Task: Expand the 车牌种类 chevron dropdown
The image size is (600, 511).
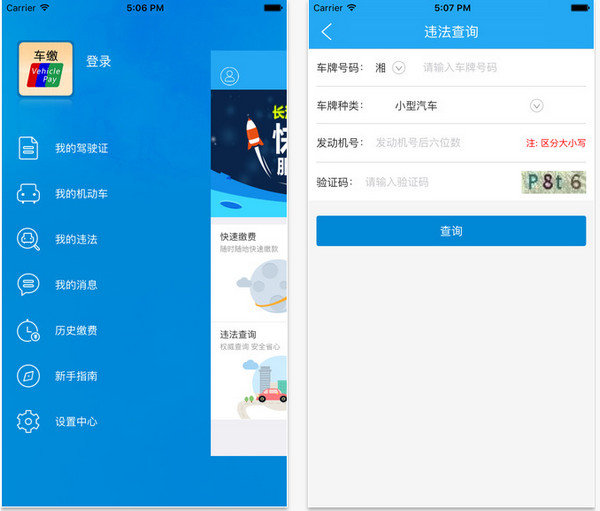Action: click(x=536, y=105)
